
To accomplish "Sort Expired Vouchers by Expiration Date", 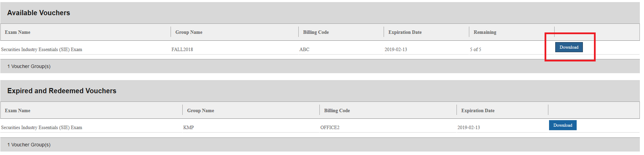I will pos(478,111).
